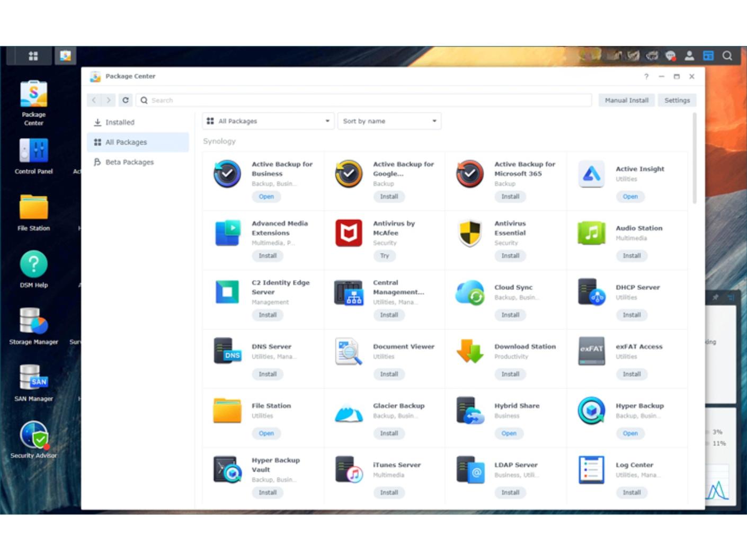Screen dimensions: 747x560
Task: Click the Audio Station music icon
Action: pyautogui.click(x=591, y=233)
